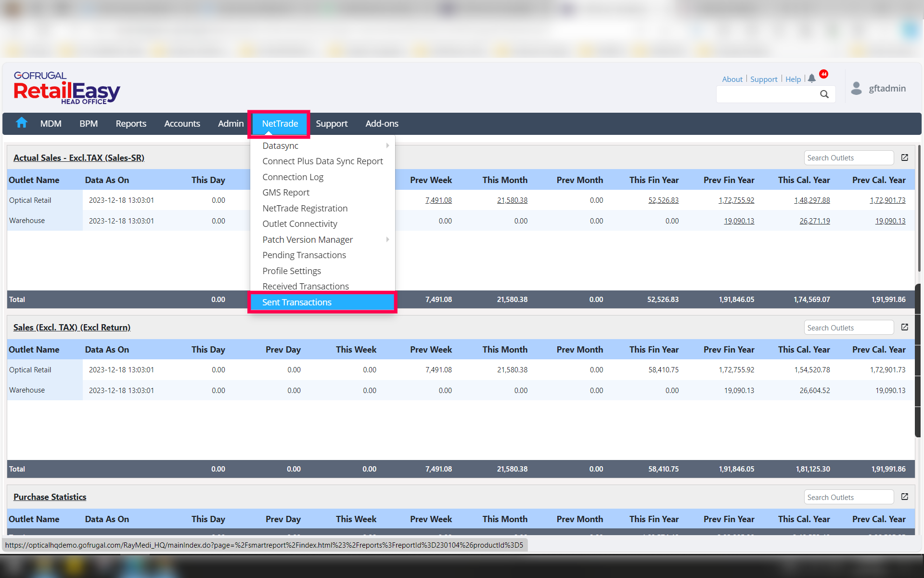
Task: Open Actual Sales Excl.TAX report title
Action: coord(79,158)
